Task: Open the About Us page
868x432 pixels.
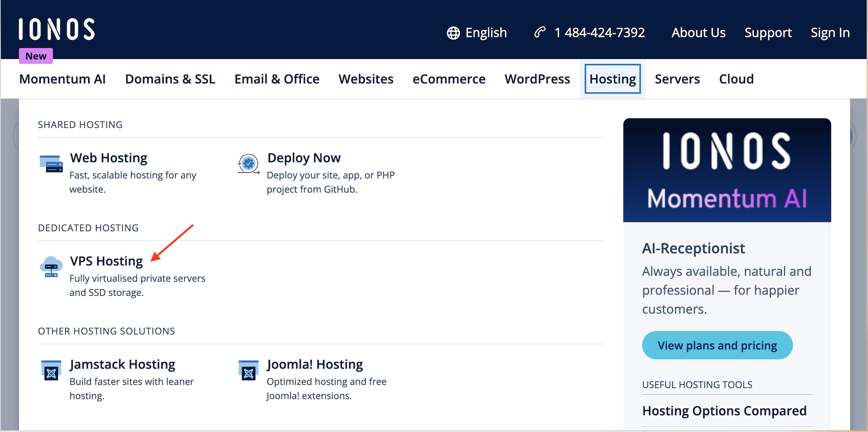Action: [698, 33]
